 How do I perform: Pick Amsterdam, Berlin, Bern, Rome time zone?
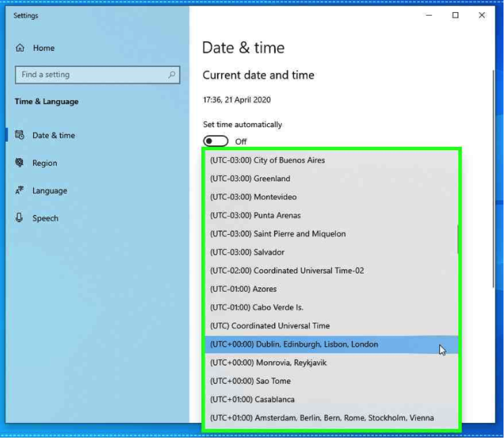point(321,418)
